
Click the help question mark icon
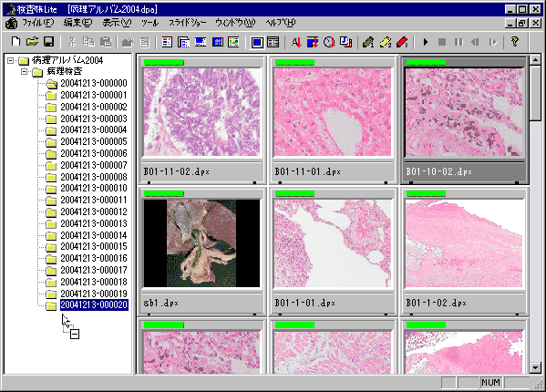pos(515,43)
